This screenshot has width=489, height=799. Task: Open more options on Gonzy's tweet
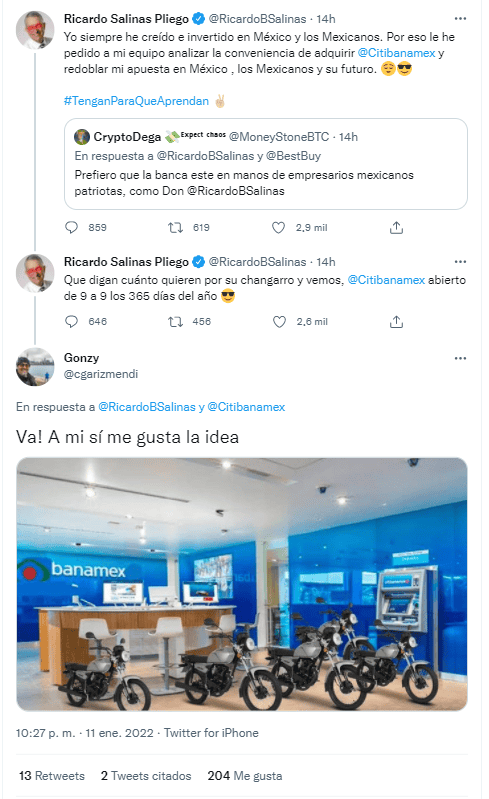click(460, 358)
